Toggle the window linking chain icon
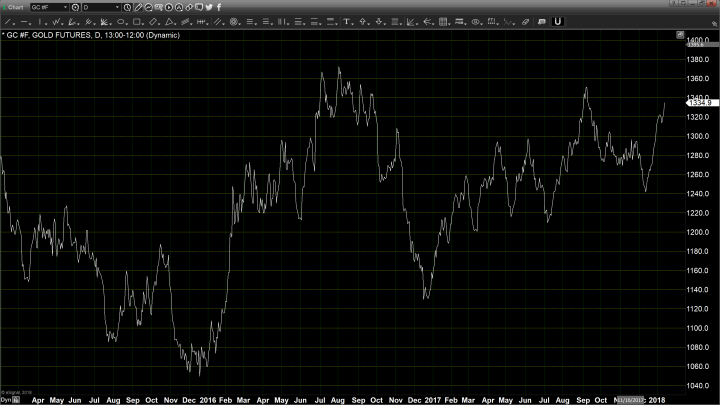Screen dimensions: 720x405 point(189,7)
